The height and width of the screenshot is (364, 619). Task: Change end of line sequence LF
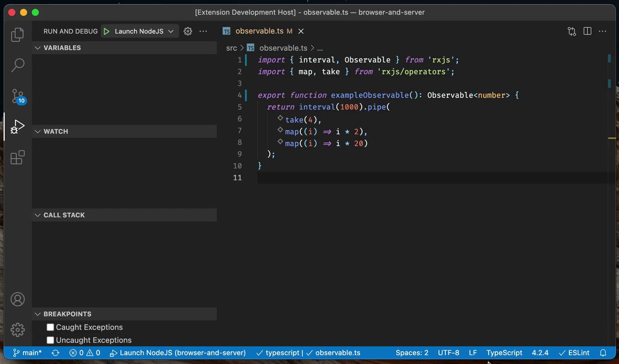click(473, 353)
